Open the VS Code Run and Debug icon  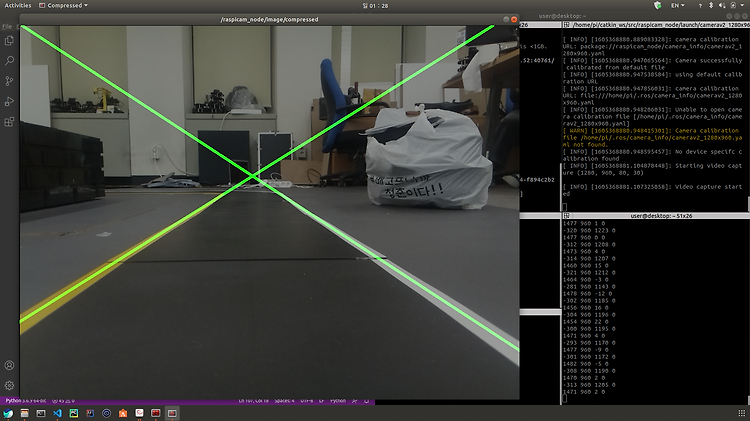coord(9,101)
